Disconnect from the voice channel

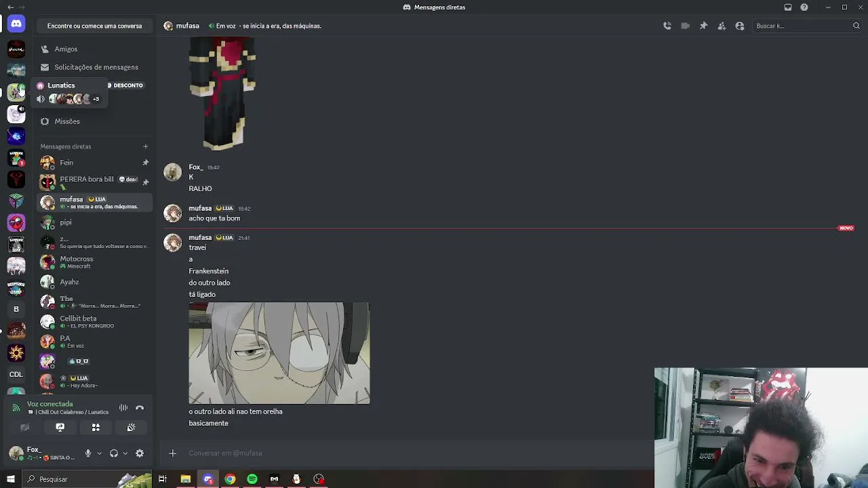tap(140, 408)
